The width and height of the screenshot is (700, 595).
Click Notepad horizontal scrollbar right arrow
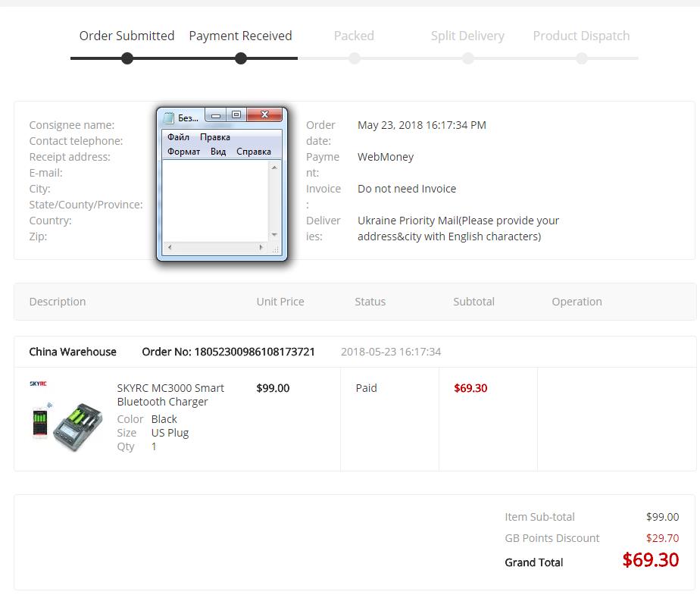261,247
